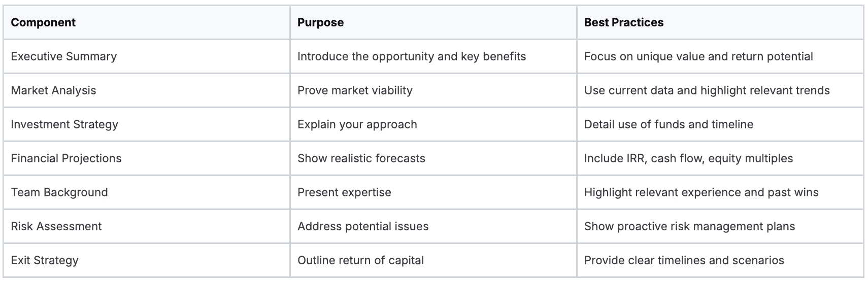Select the Executive Summary cell

point(63,56)
